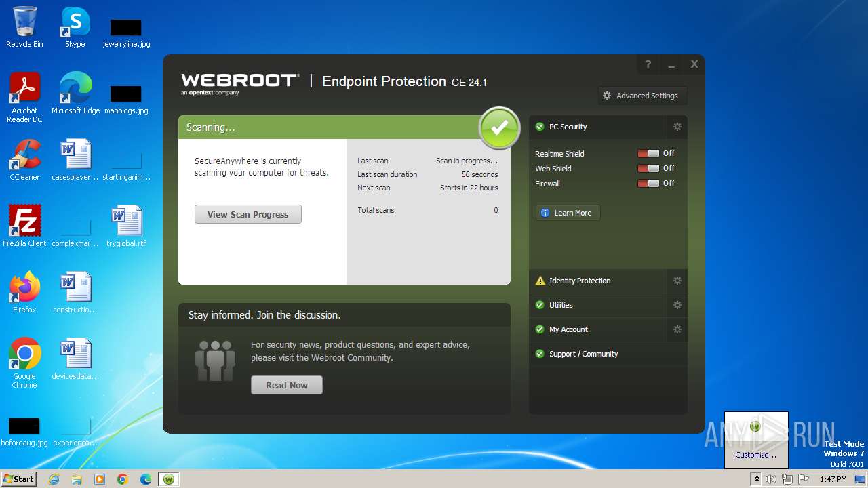Click the 1:47 PM clock

833,479
